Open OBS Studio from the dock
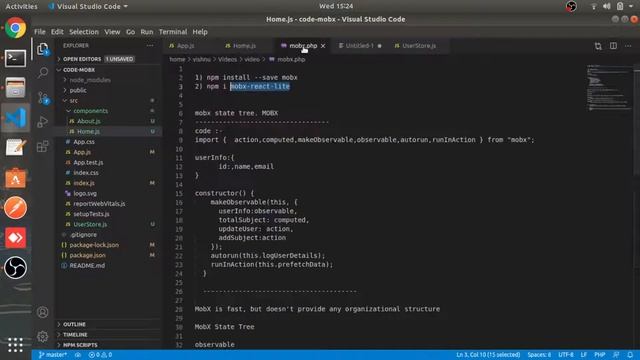This screenshot has width=640, height=360. click(16, 267)
